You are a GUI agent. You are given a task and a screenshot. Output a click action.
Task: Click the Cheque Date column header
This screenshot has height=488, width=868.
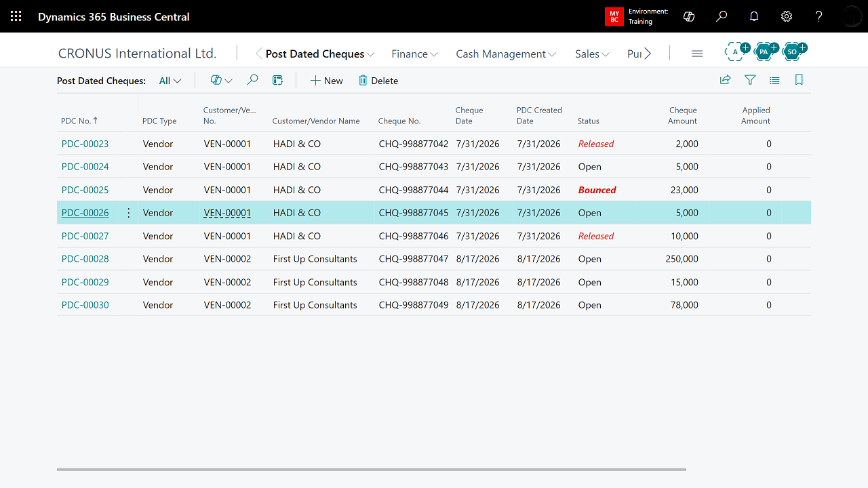click(469, 115)
